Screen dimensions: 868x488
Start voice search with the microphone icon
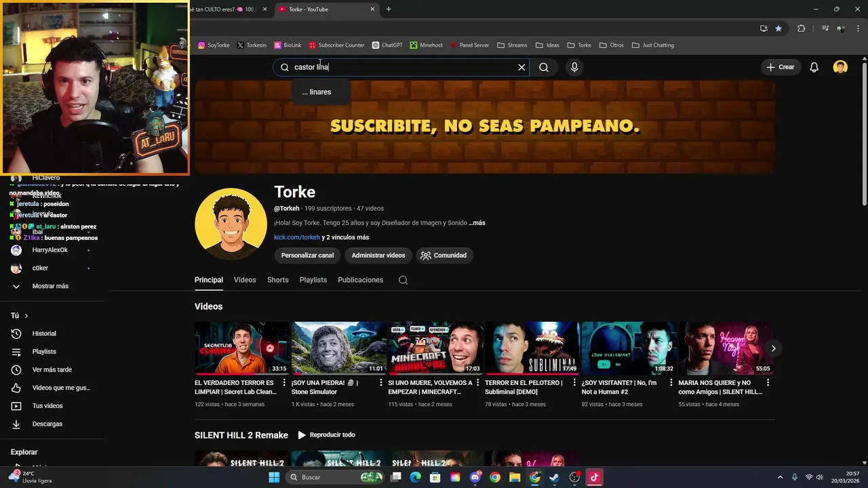click(574, 67)
